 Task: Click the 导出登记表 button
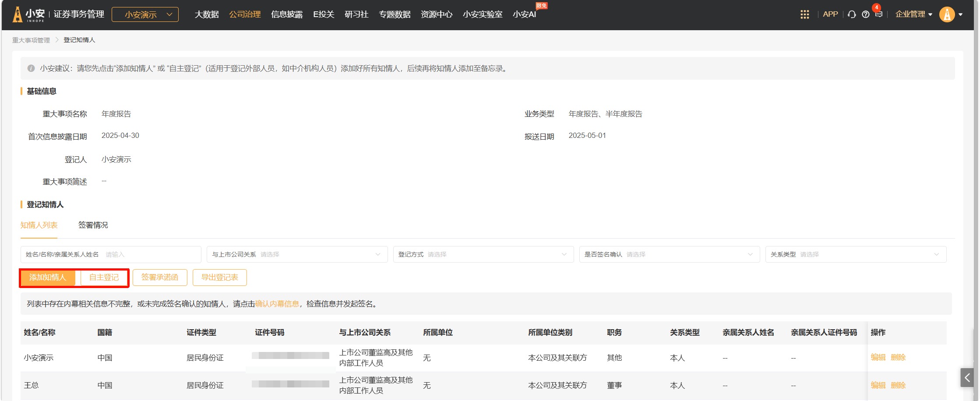coord(219,278)
